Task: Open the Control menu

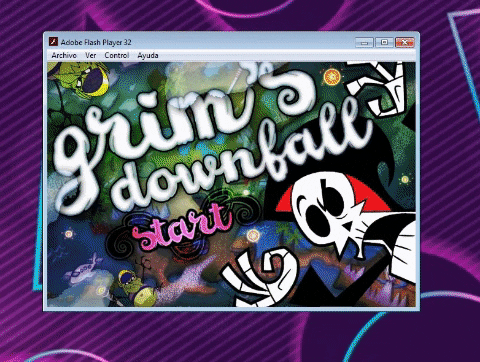Action: click(x=117, y=55)
